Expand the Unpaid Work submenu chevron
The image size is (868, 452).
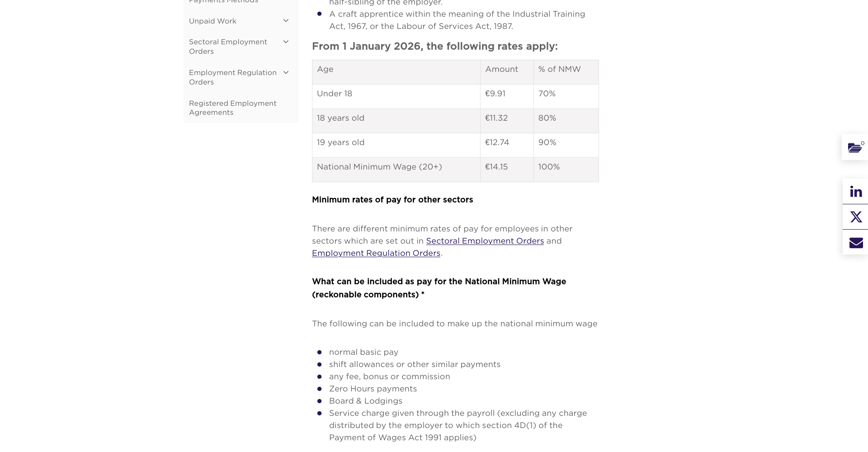point(286,21)
